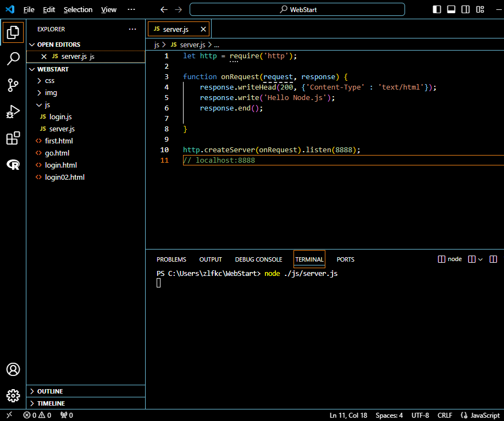Open the View menu
Screen dimensions: 504x421
pyautogui.click(x=109, y=10)
